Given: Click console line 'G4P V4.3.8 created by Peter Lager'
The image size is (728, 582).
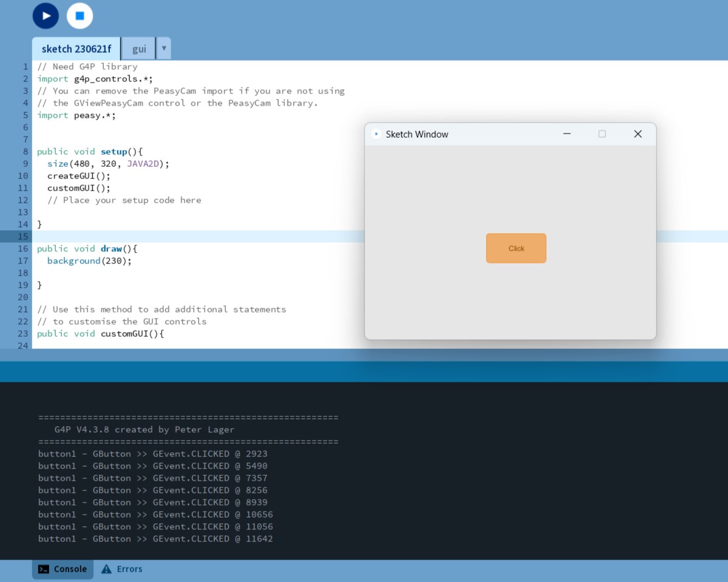Looking at the screenshot, I should (x=145, y=430).
